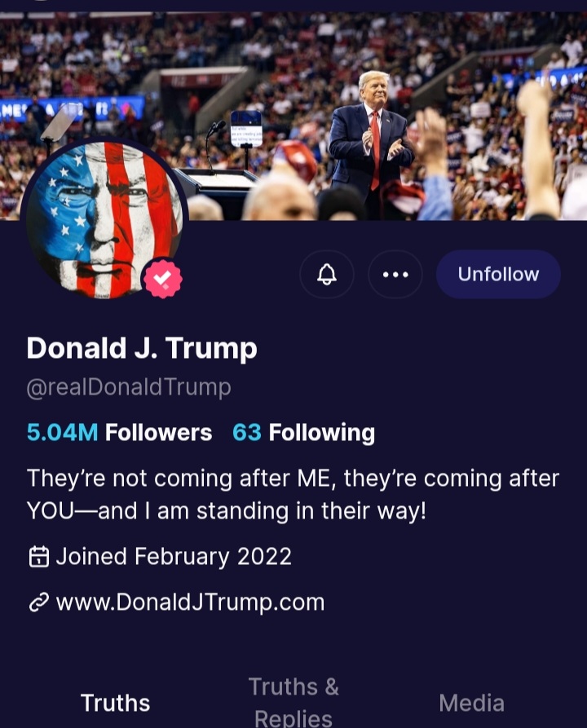Click the chain link icon
The height and width of the screenshot is (728, 587).
(x=39, y=602)
